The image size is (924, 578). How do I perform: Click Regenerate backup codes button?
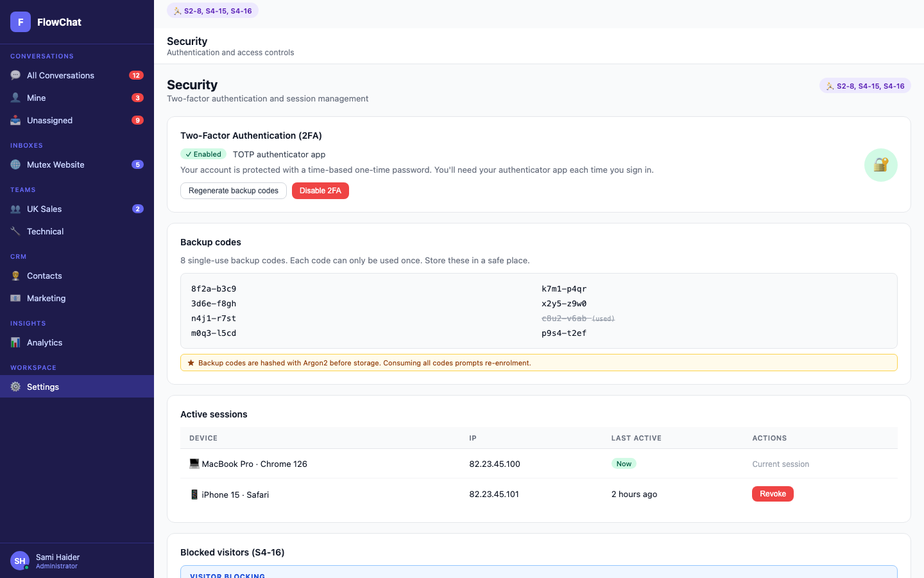point(234,191)
